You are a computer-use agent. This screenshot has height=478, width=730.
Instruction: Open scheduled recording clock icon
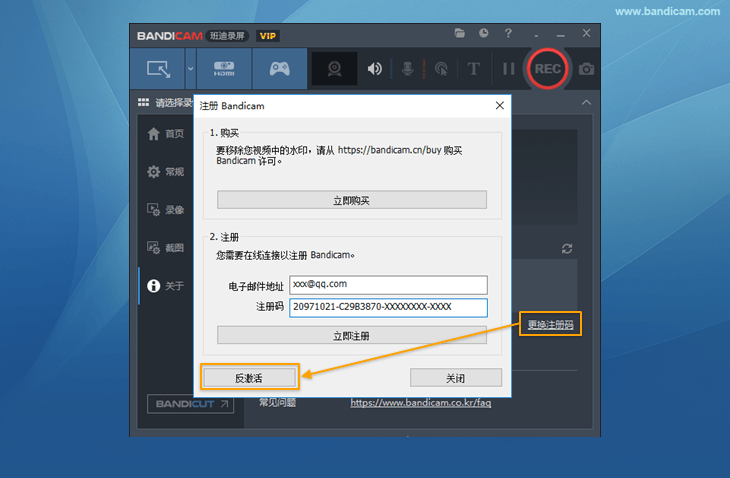(x=484, y=33)
